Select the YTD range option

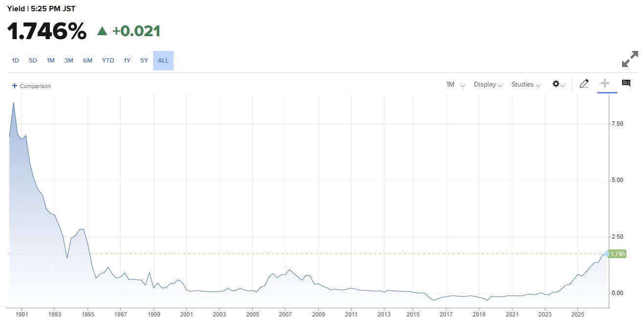click(x=108, y=61)
